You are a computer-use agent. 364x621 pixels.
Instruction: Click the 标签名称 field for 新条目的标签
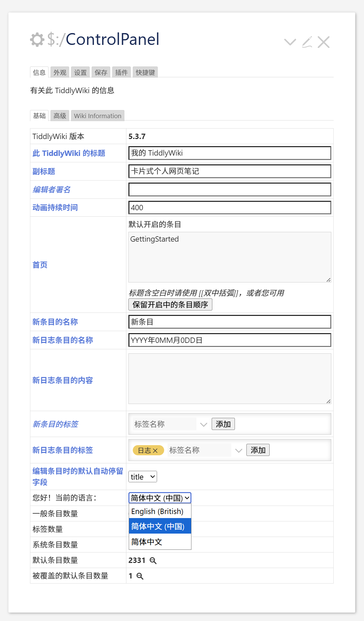tap(164, 424)
